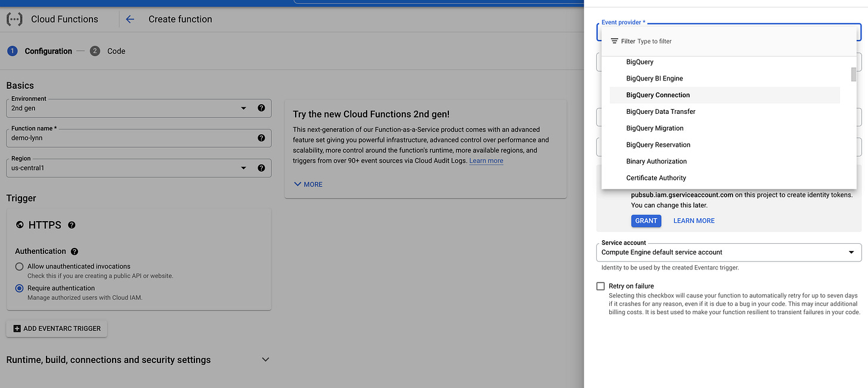Enable the Retry on failure checkbox
Screen dimensions: 868x388
point(600,286)
